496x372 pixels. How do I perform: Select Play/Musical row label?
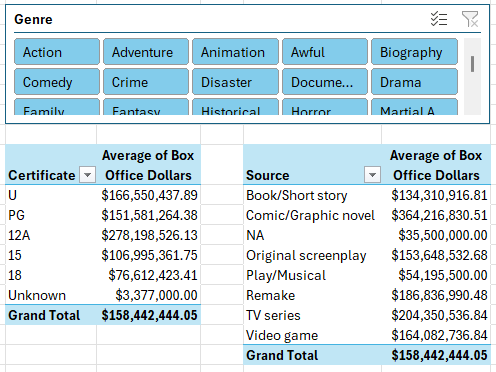pyautogui.click(x=312, y=275)
